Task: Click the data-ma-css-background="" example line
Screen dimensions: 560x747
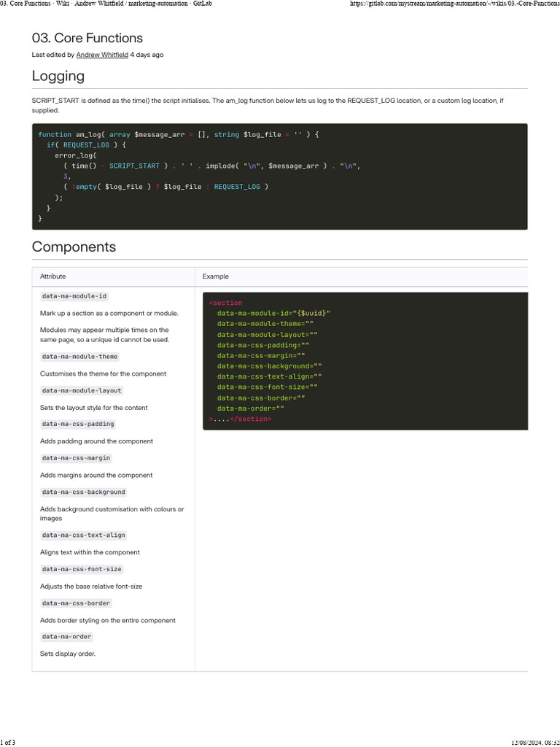Action: 269,366
